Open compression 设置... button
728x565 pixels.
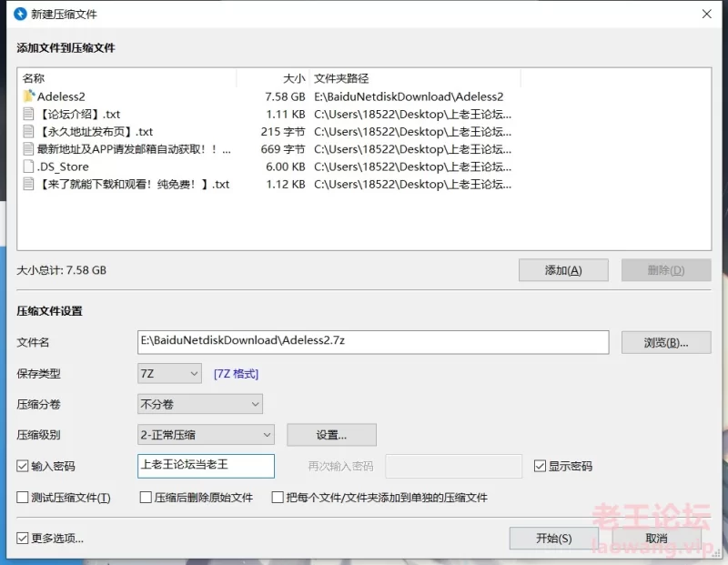click(331, 435)
